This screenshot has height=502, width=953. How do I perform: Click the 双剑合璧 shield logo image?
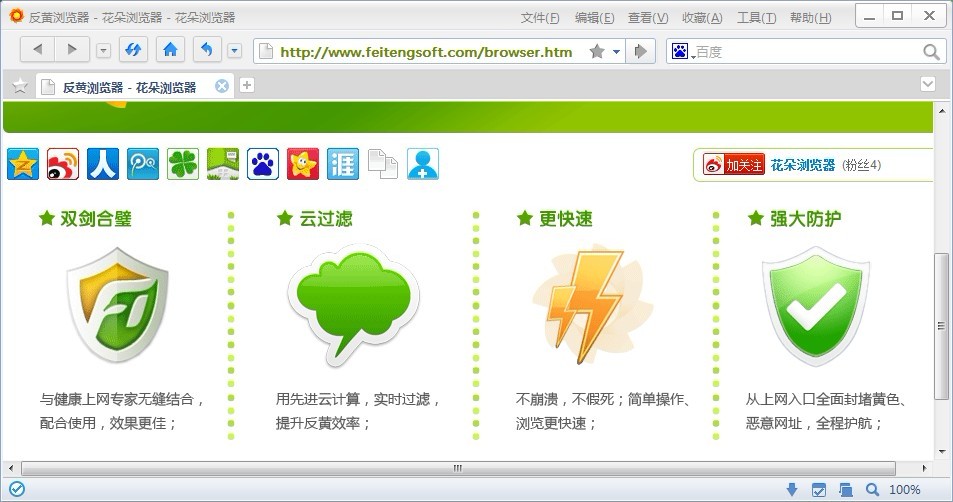point(117,305)
